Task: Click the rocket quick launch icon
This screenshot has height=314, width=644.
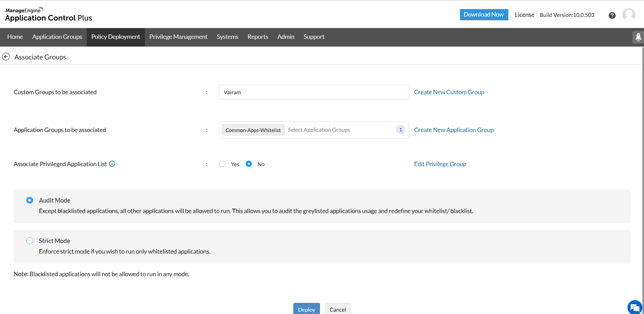Action: 638,37
